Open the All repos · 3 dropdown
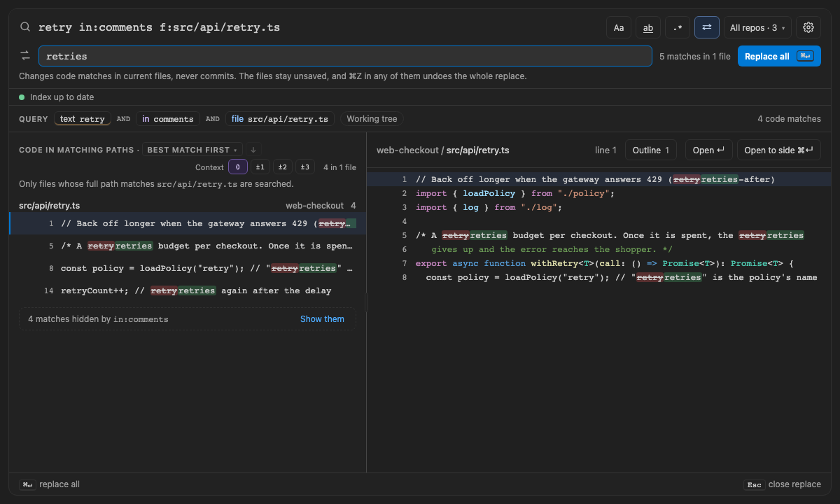Screen dimensions: 840x504 click(x=757, y=27)
